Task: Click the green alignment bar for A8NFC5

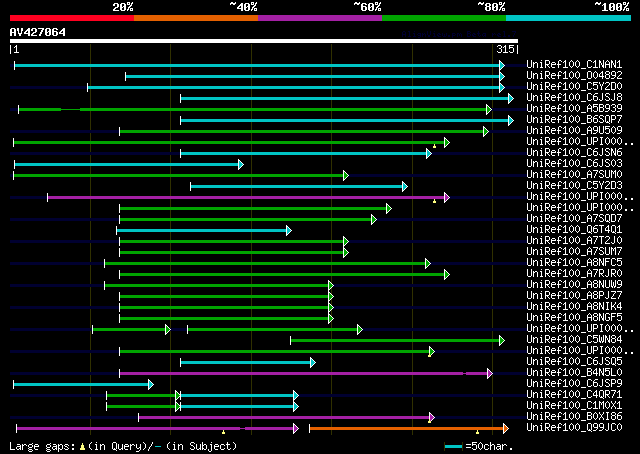Action: [268, 264]
